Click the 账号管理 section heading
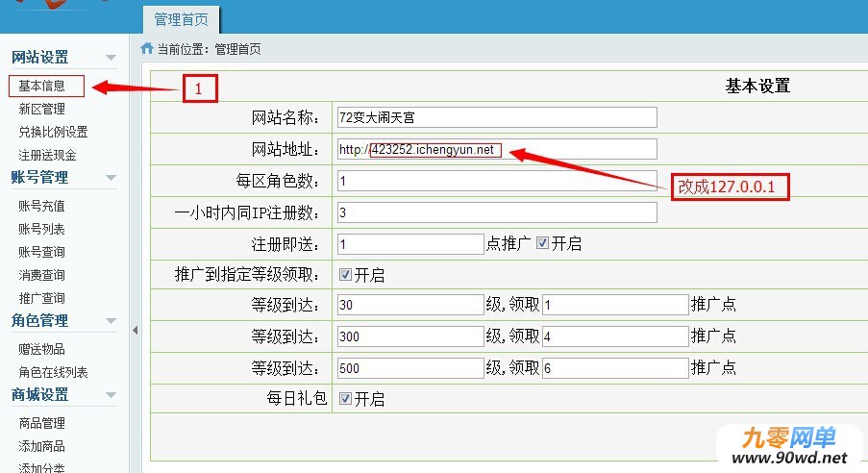 (x=39, y=177)
